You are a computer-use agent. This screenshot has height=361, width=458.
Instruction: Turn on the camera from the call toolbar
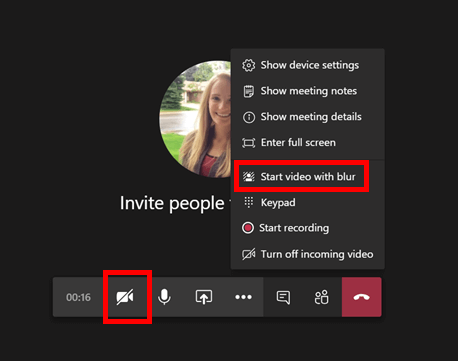click(x=125, y=297)
